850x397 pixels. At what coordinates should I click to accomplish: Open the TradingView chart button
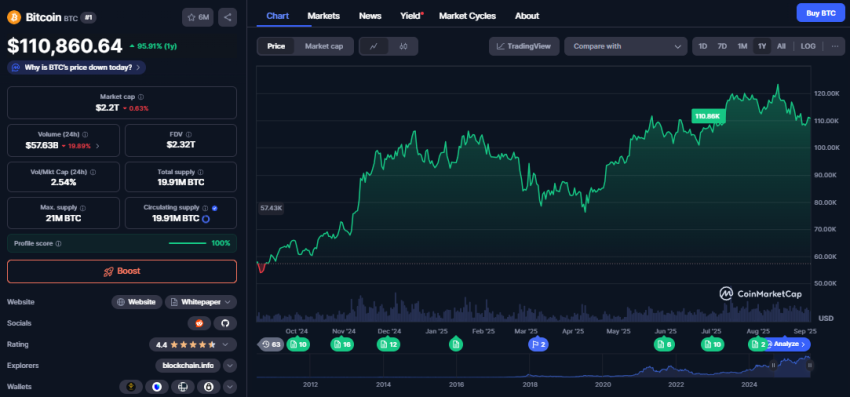point(524,46)
